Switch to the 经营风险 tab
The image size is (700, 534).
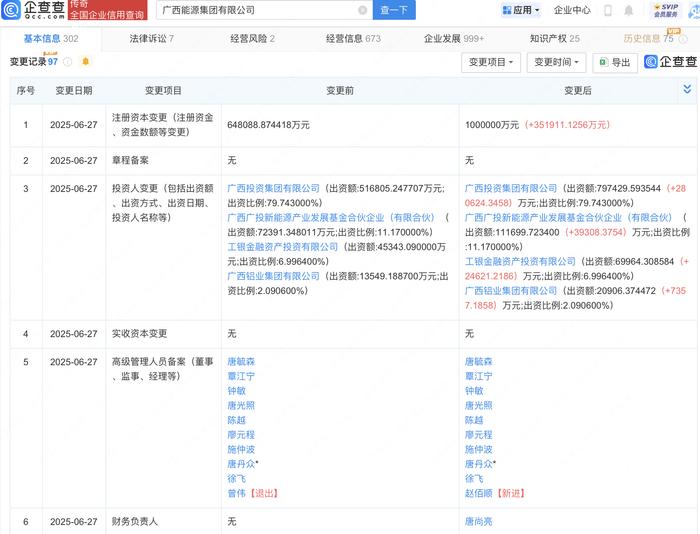252,39
